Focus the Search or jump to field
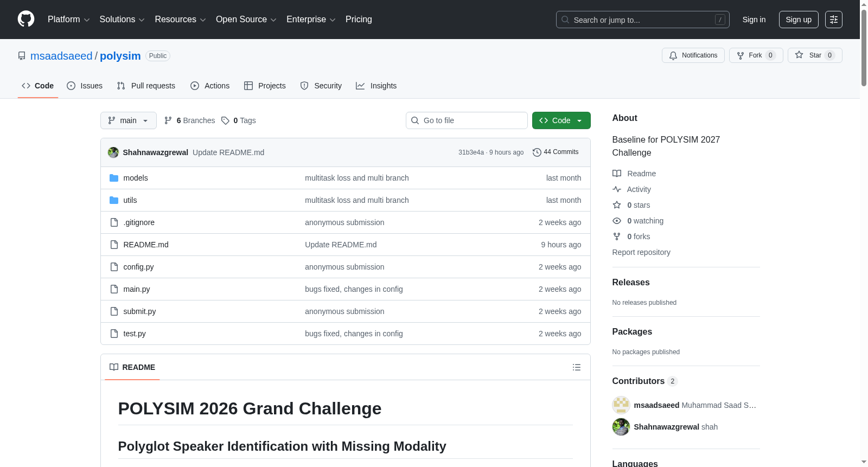 tap(642, 20)
